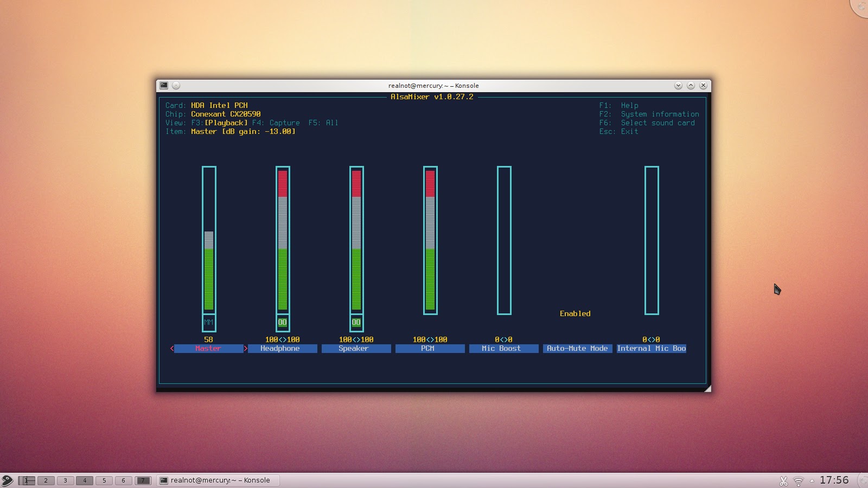Click the Auto-Mute Mode Enabled value
Screen dimensions: 868x488
coord(575,314)
